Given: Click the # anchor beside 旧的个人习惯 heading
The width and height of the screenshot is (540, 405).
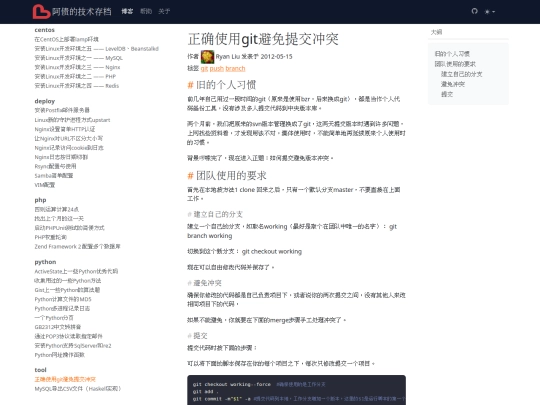Looking at the screenshot, I should [x=190, y=85].
